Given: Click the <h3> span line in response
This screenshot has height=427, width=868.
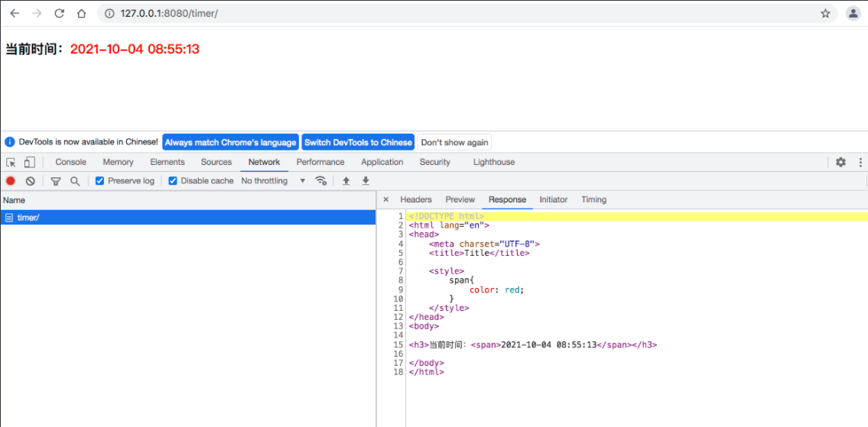Looking at the screenshot, I should (533, 345).
